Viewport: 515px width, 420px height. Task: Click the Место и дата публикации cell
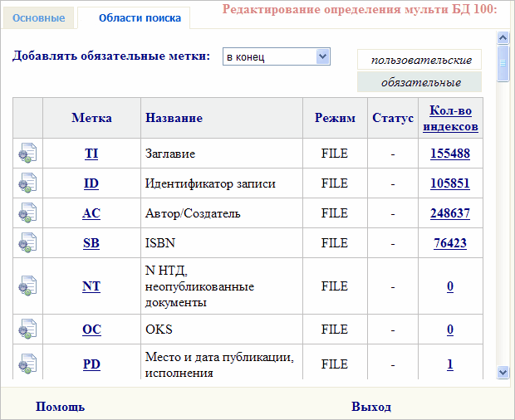tap(222, 364)
